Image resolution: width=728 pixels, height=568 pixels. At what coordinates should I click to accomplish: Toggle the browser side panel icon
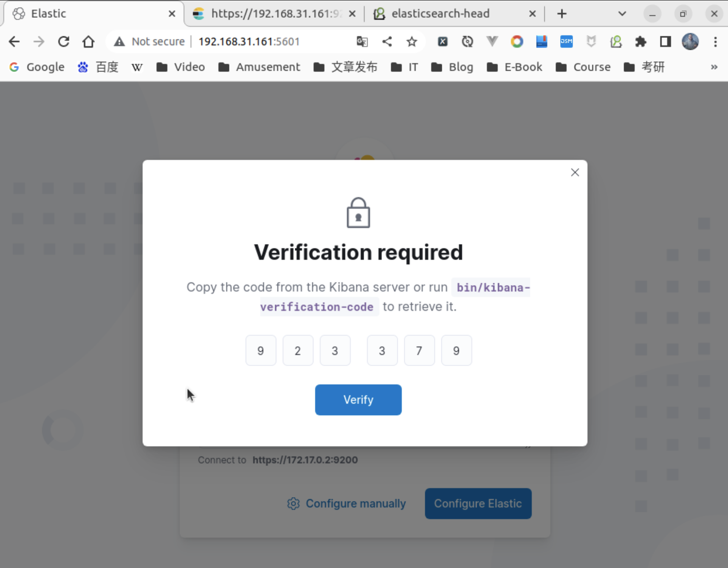pos(665,41)
